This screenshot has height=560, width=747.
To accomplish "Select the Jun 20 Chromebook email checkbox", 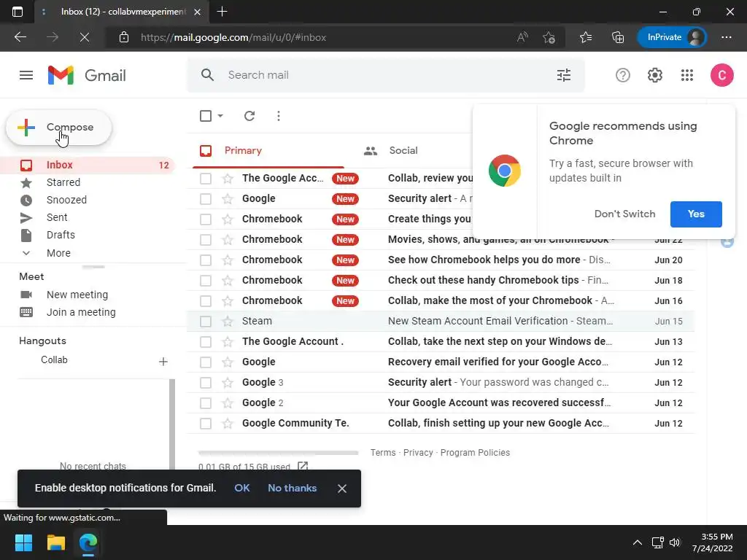I will pos(206,260).
